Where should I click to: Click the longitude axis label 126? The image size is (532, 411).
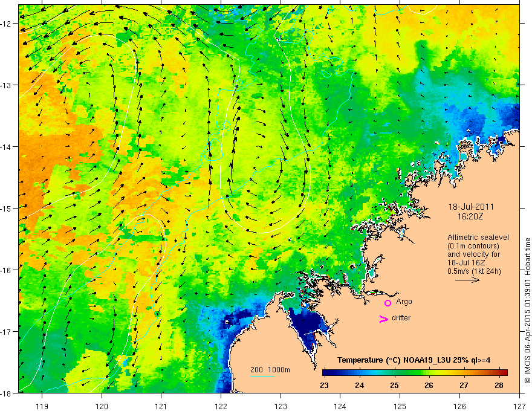[459, 406]
